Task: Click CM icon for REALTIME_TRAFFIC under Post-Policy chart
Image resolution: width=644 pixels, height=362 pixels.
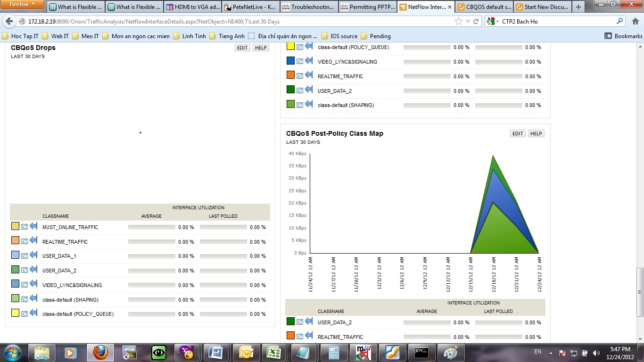Action: coord(300,337)
